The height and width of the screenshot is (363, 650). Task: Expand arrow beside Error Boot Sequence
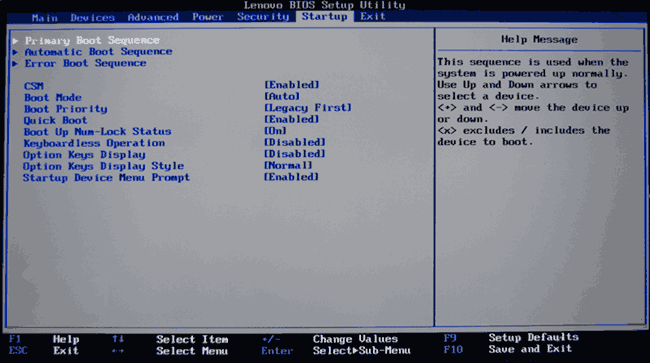click(x=15, y=64)
